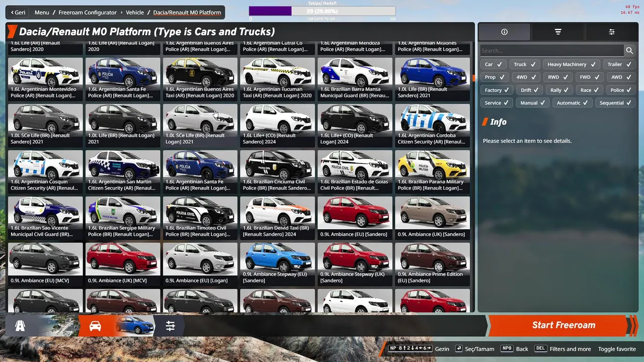Viewport: 644px width, 362px height.
Task: Select 1.6L Brazilian Barra Mansa Municipal Guard
Action: click(x=355, y=79)
